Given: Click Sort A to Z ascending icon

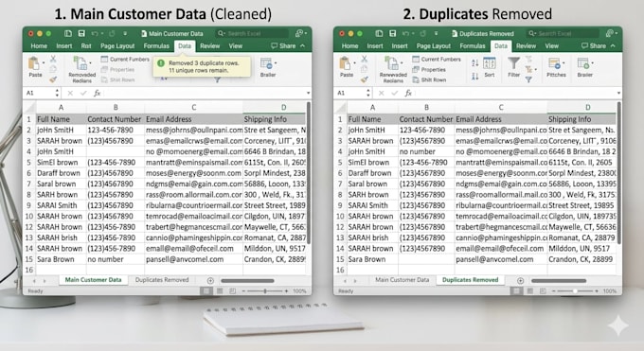Looking at the screenshot, I should tap(475, 62).
